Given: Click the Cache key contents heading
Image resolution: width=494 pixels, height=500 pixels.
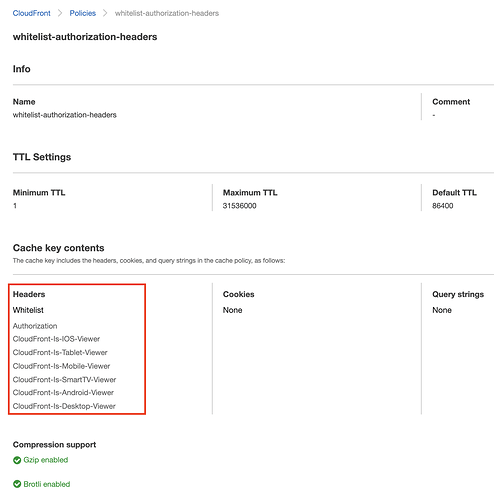Looking at the screenshot, I should point(59,248).
